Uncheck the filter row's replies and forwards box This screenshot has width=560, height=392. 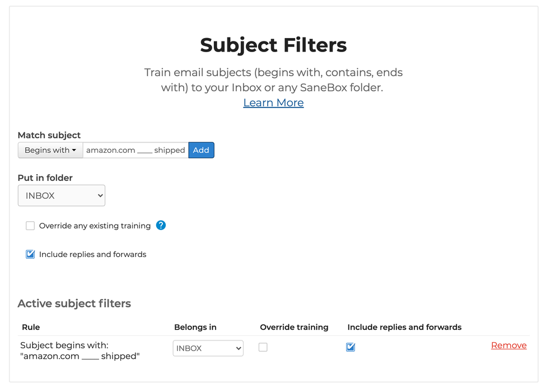pos(351,347)
